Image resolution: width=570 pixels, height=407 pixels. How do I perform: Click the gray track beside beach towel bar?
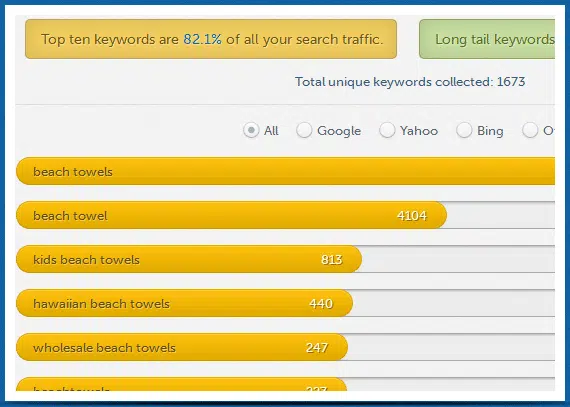coord(501,215)
